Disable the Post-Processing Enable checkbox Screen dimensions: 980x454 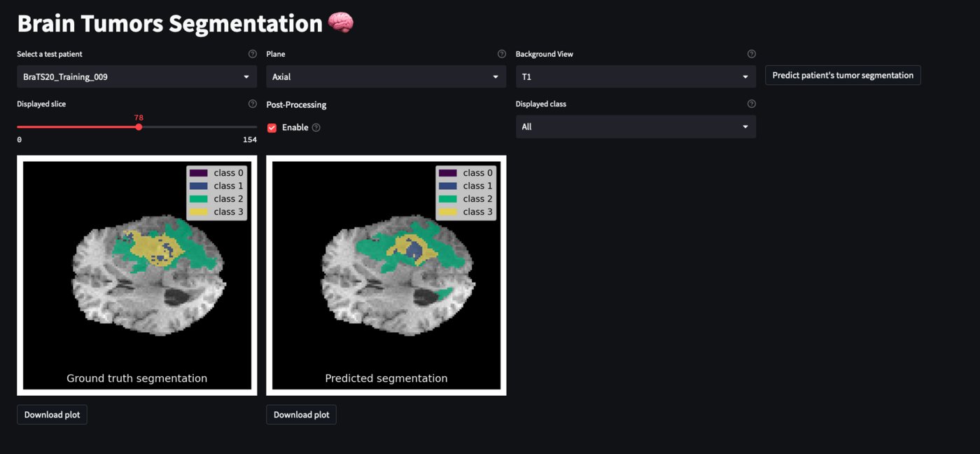click(272, 128)
